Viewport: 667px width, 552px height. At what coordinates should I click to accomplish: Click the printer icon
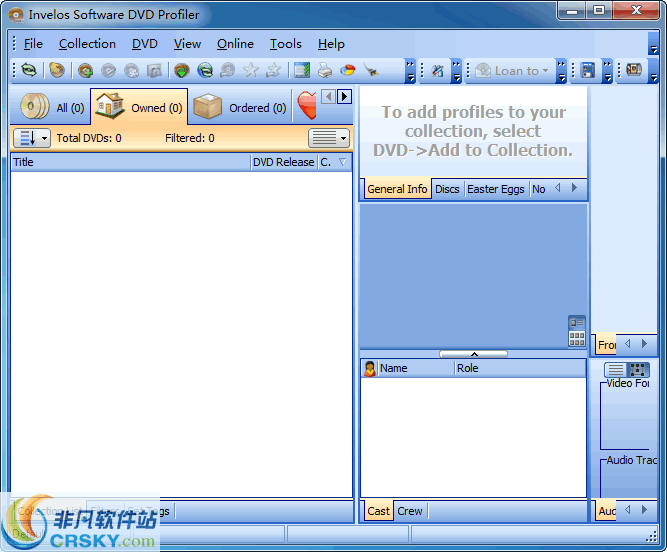325,70
